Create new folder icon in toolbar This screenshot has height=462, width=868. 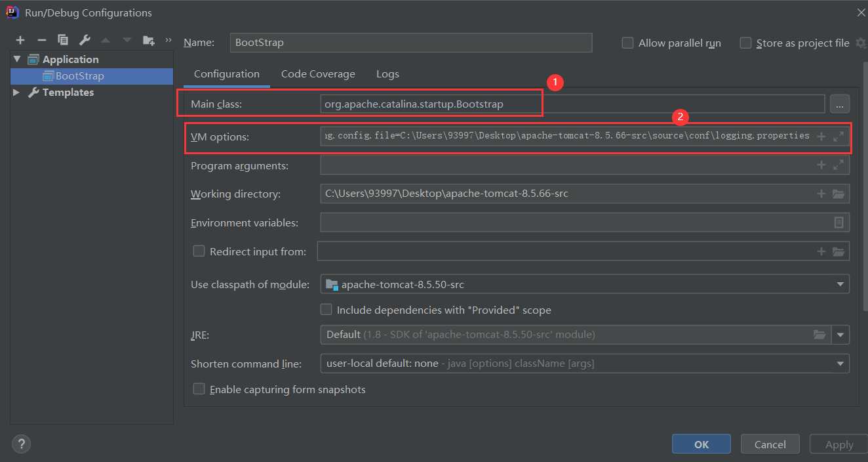point(149,40)
